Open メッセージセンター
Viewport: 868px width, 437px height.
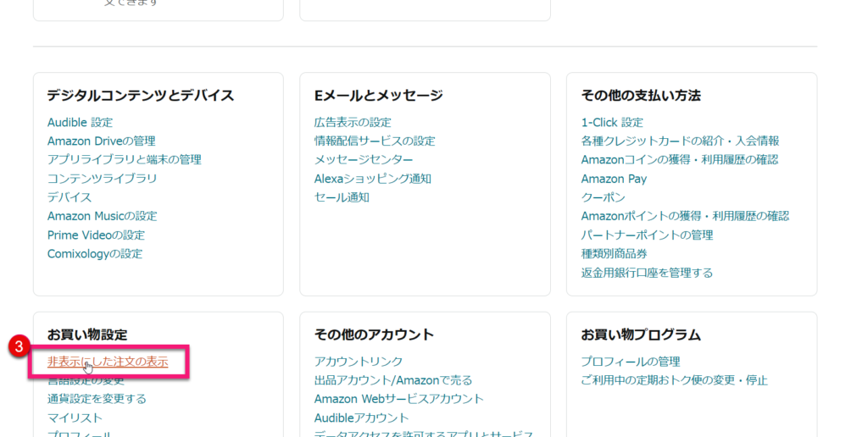[x=364, y=160]
